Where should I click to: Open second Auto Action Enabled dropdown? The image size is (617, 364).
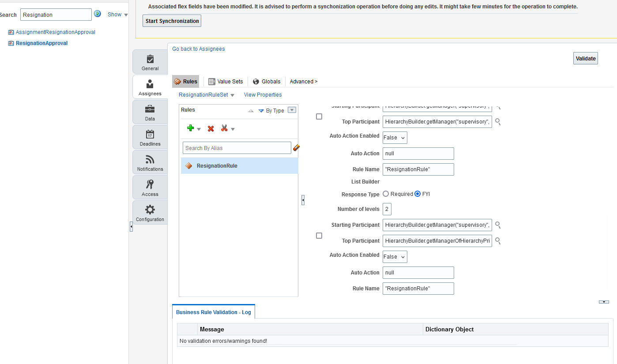395,257
